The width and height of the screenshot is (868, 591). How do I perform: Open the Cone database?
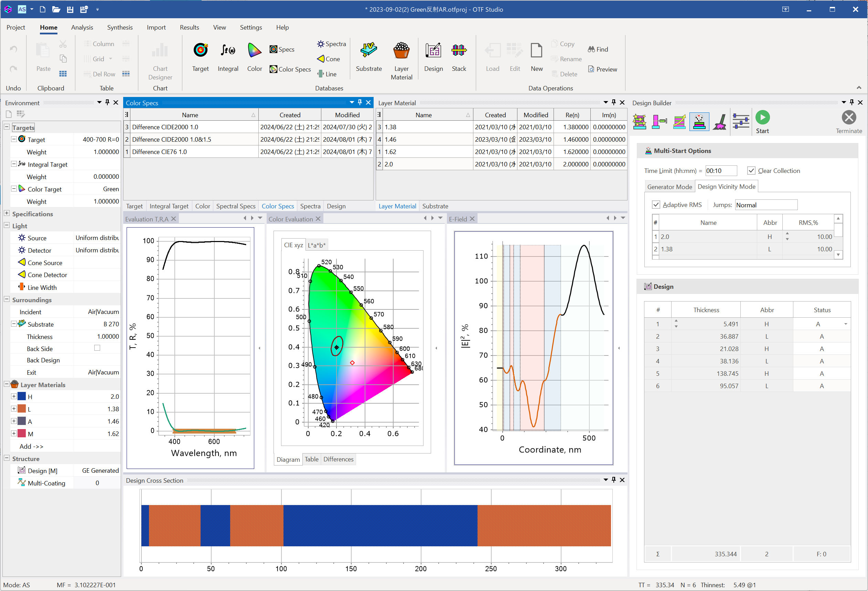pos(328,59)
